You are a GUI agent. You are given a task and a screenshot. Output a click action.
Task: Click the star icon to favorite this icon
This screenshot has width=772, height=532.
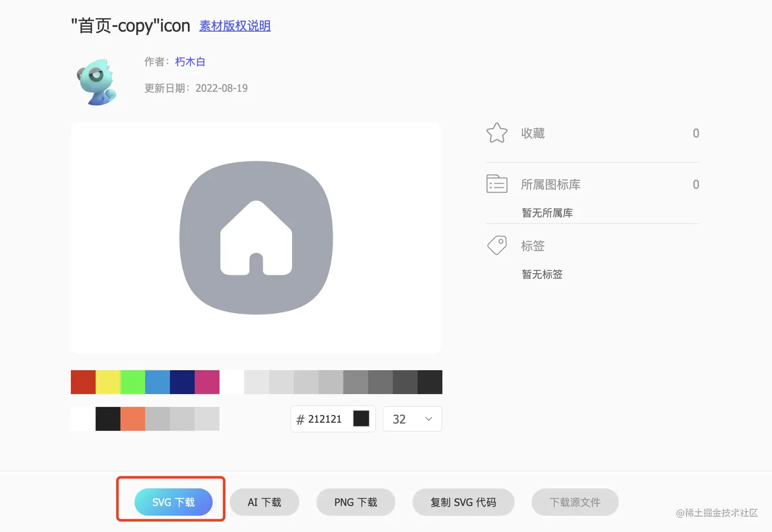point(496,133)
